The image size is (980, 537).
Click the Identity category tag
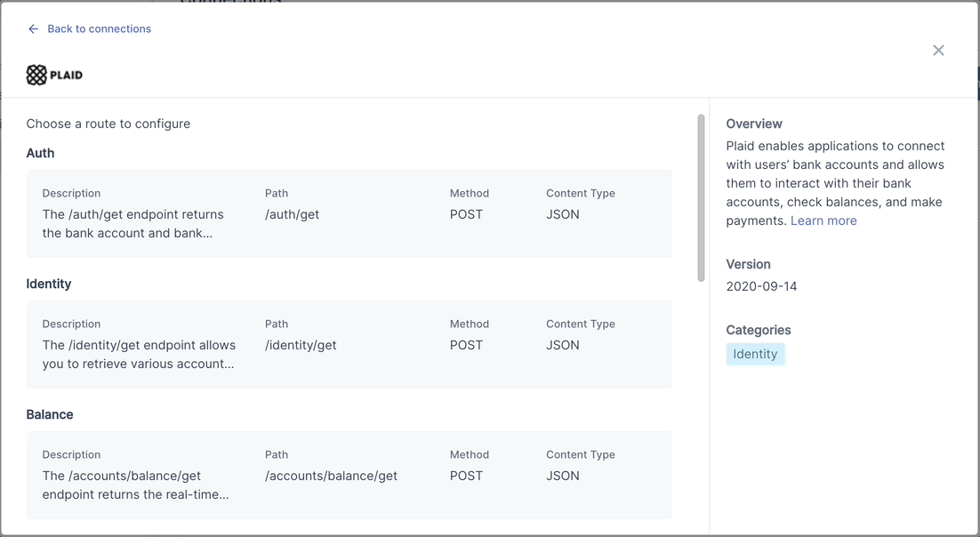pyautogui.click(x=755, y=354)
